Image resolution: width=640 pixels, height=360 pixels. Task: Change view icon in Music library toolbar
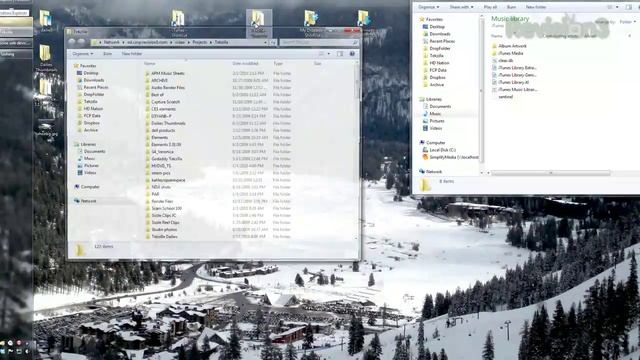tap(610, 7)
